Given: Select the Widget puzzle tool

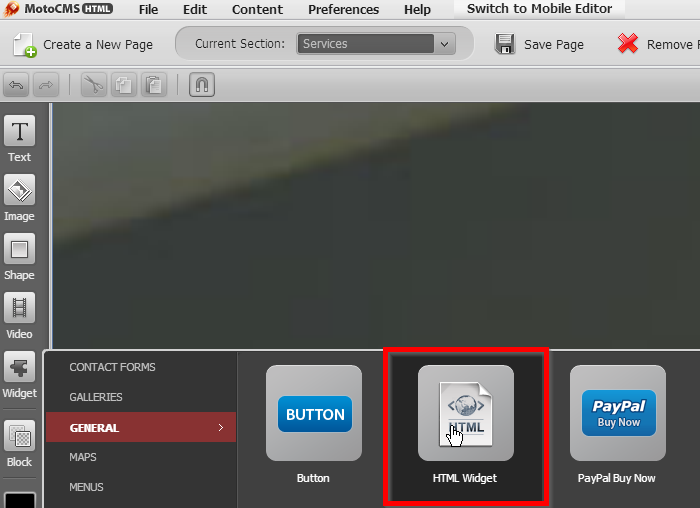Looking at the screenshot, I should [20, 367].
